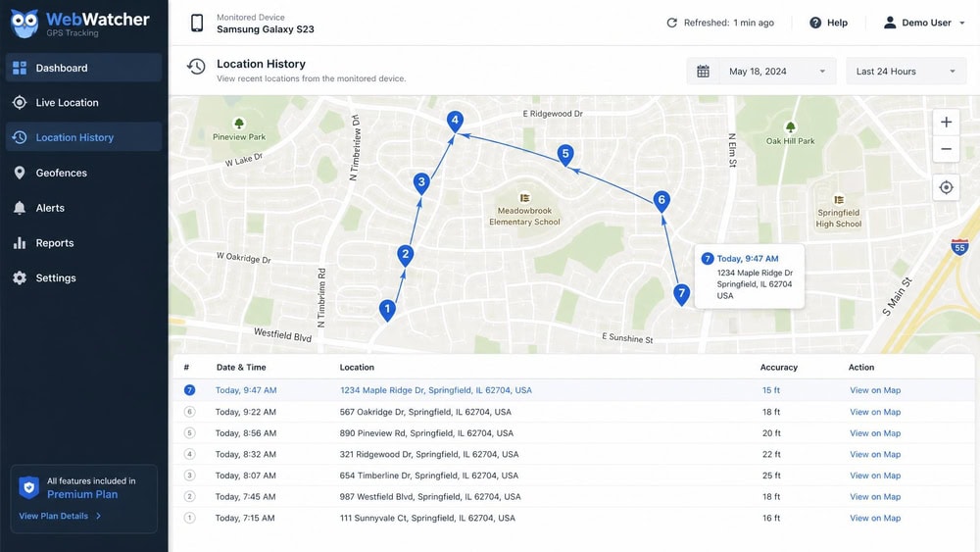Click the Premium Plan shield icon
Viewport: 980px width, 552px height.
coord(28,487)
